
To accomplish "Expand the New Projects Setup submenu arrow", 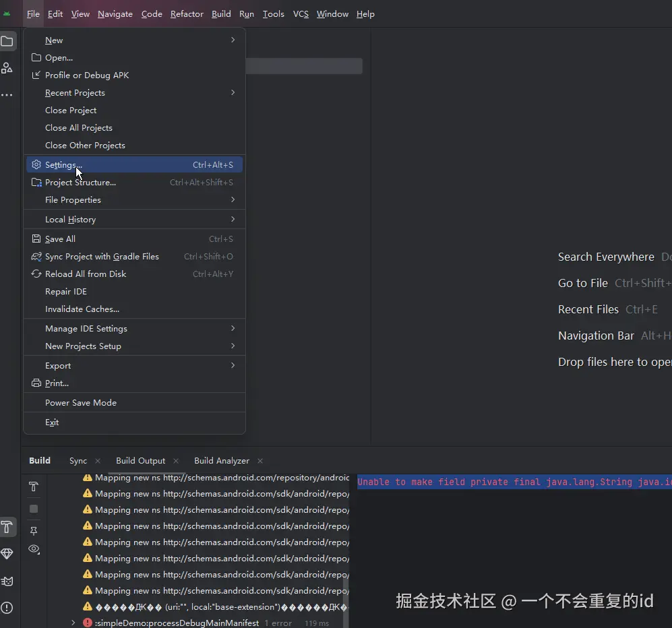I will 233,346.
